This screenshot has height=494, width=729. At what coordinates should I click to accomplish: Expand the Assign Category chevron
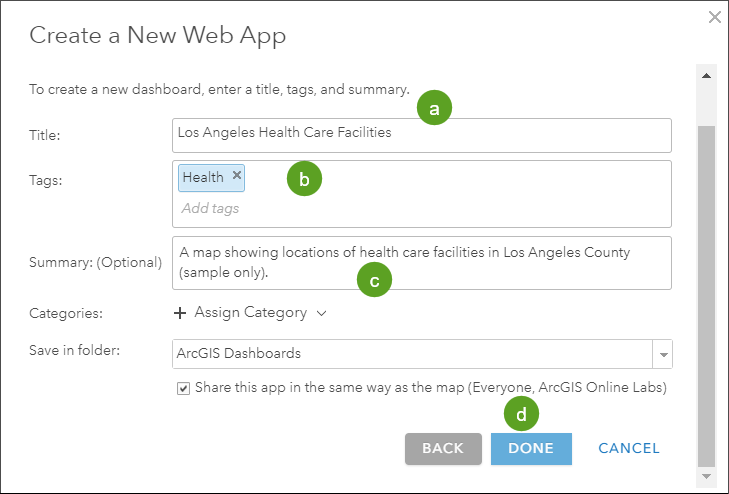pyautogui.click(x=321, y=313)
